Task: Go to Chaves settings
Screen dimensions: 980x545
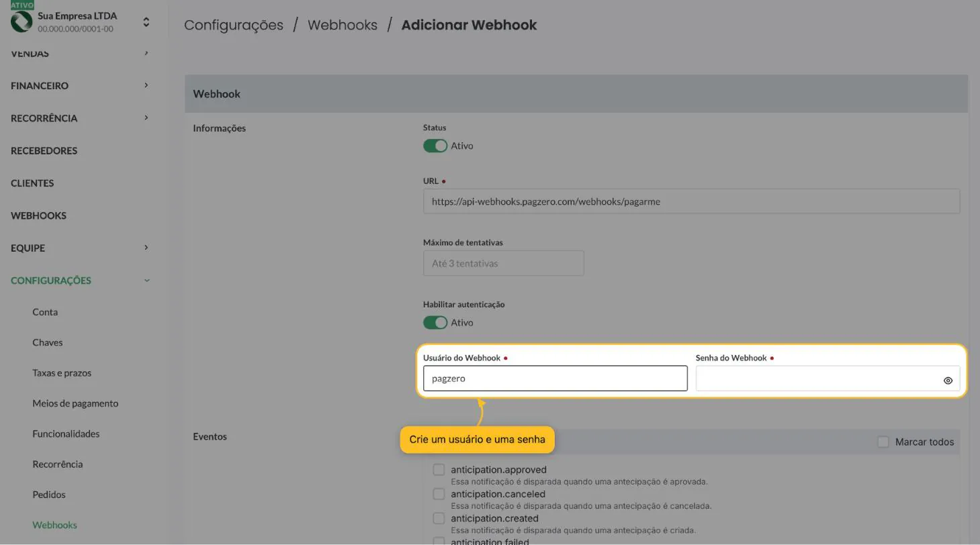Action: tap(47, 342)
